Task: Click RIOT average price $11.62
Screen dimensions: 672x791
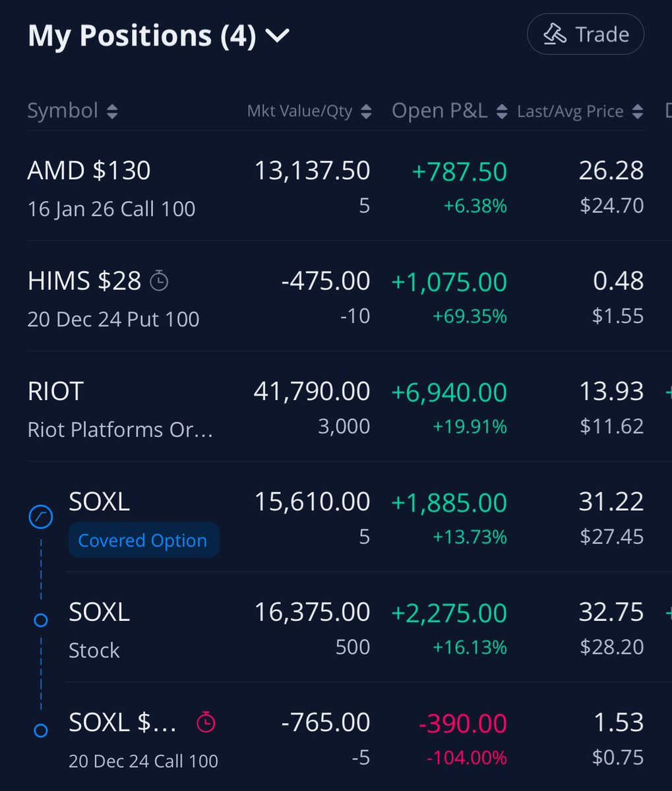Action: [x=612, y=426]
